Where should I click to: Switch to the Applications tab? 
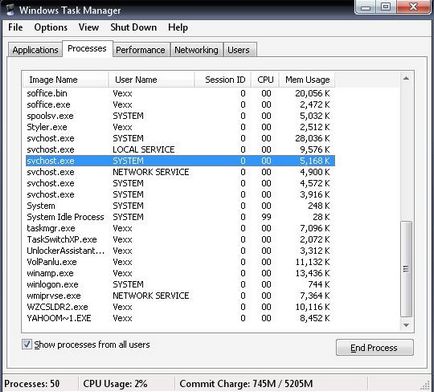pyautogui.click(x=35, y=50)
